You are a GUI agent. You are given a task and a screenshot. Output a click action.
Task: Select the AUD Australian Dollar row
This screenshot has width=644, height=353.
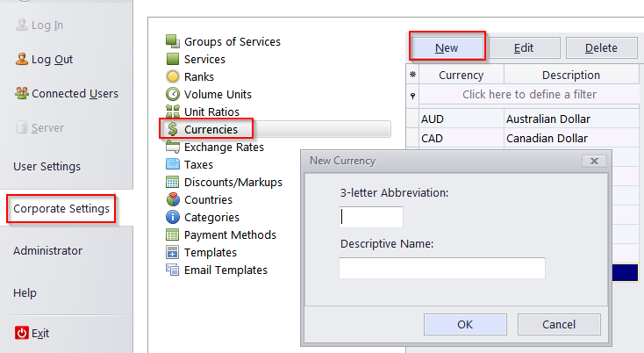(523, 119)
